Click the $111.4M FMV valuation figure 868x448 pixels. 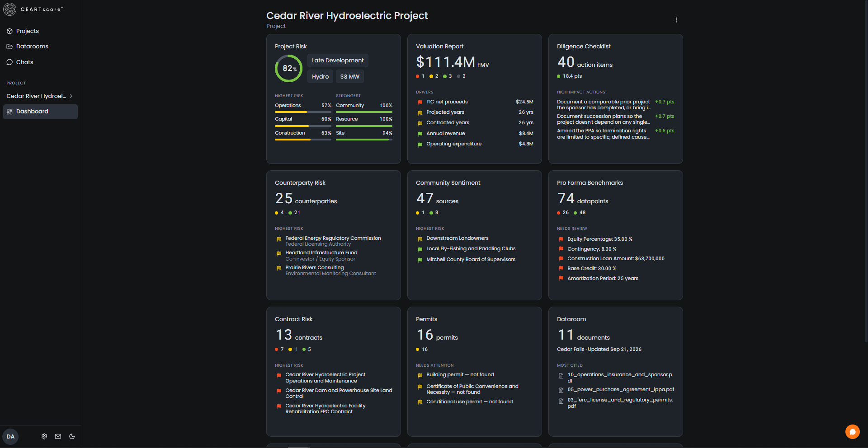pyautogui.click(x=453, y=62)
